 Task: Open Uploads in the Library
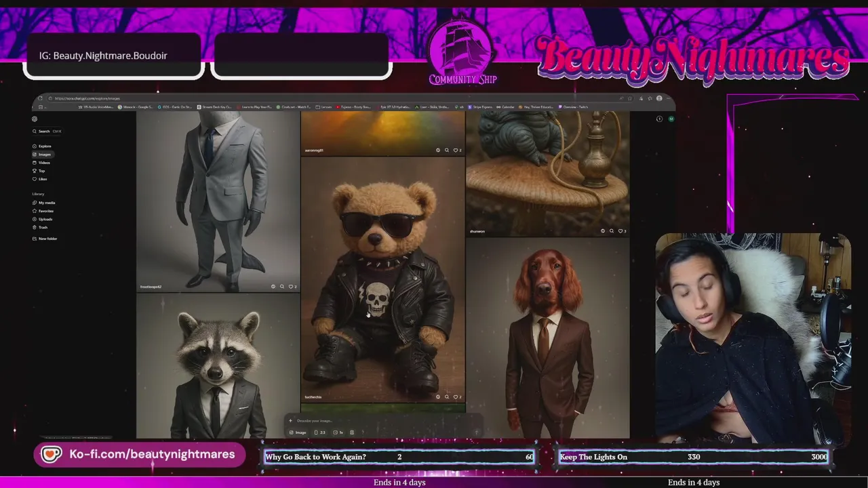(43, 219)
